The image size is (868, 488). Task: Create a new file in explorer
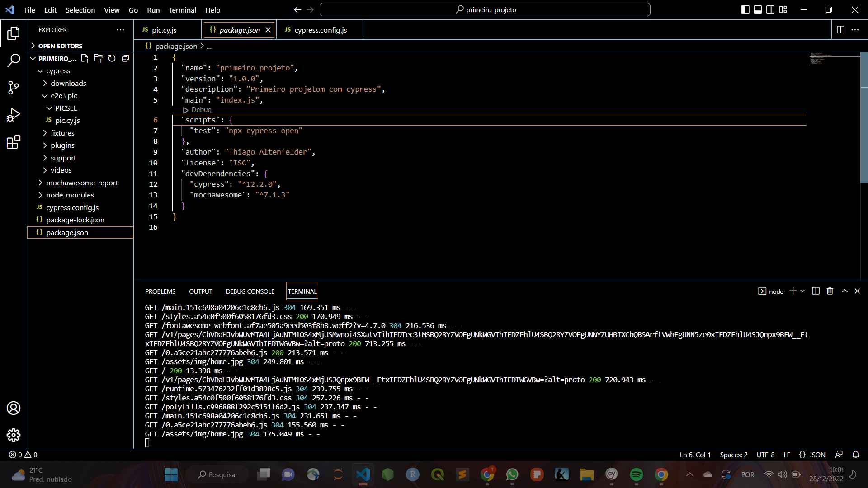point(85,58)
